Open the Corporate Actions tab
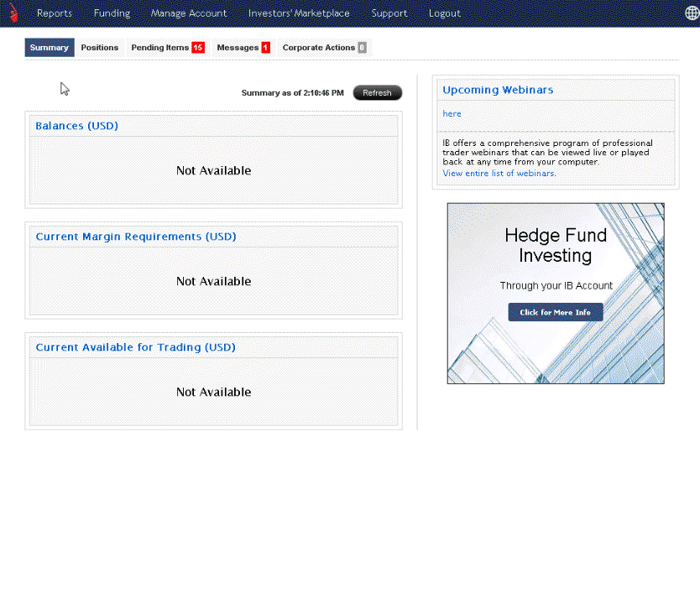 pyautogui.click(x=324, y=47)
